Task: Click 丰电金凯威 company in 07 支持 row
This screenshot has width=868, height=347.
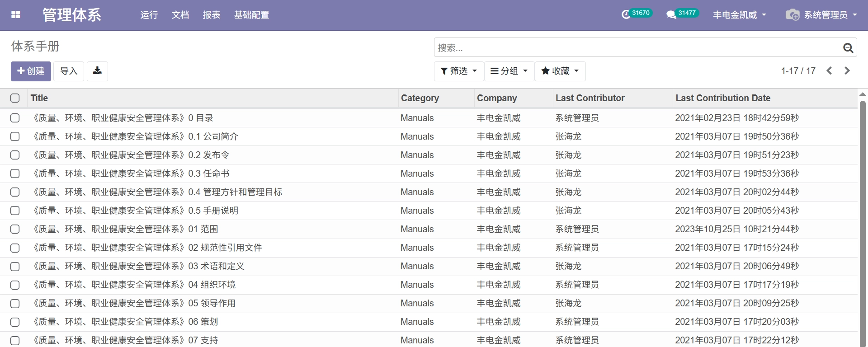Action: tap(499, 340)
